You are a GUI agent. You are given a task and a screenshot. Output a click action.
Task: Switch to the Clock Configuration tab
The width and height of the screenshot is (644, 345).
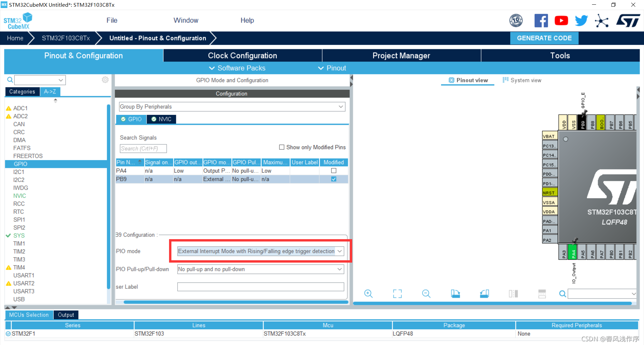coord(243,56)
